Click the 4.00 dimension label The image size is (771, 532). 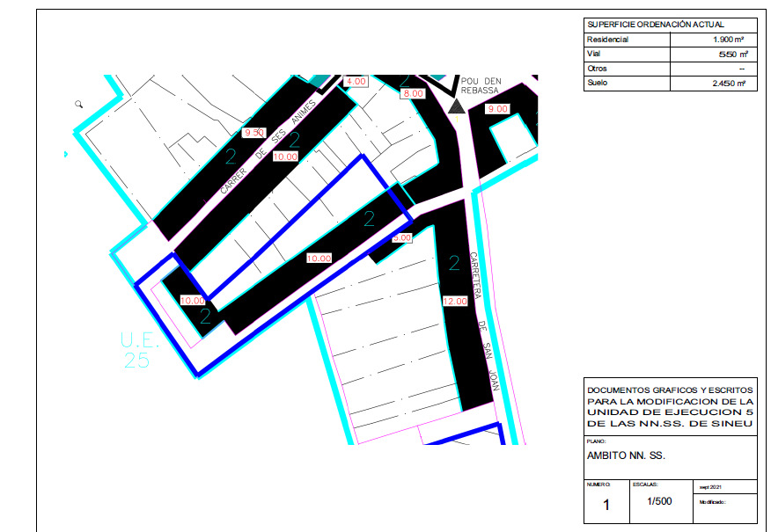[356, 81]
